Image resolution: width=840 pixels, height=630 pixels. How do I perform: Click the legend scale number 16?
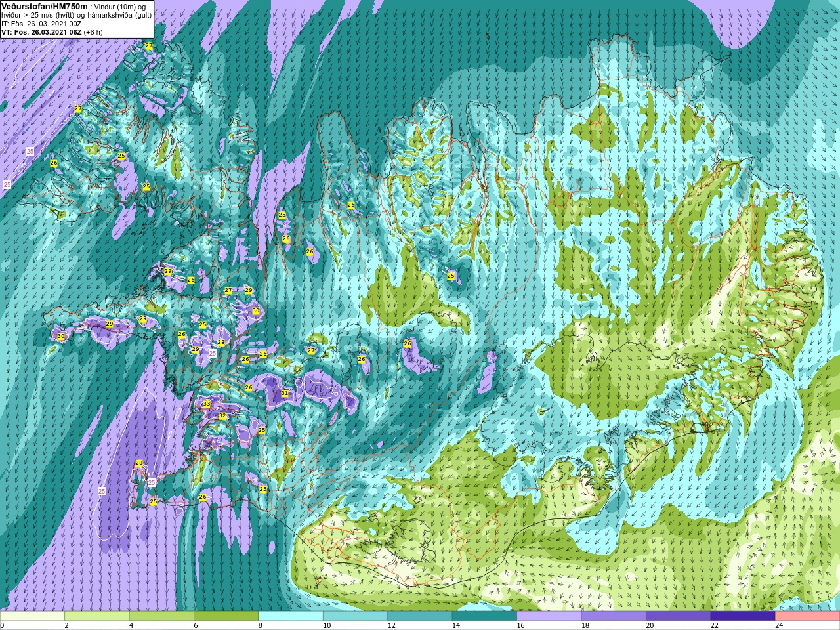521,626
